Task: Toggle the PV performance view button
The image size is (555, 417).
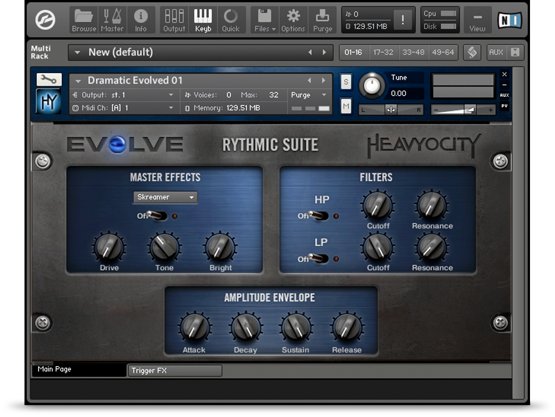Action: 505,106
